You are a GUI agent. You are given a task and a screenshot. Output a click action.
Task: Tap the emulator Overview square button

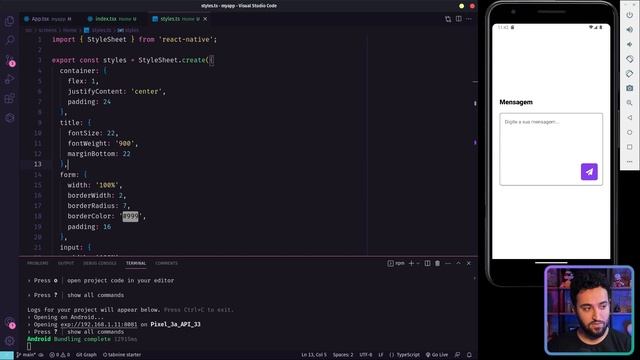point(629,147)
